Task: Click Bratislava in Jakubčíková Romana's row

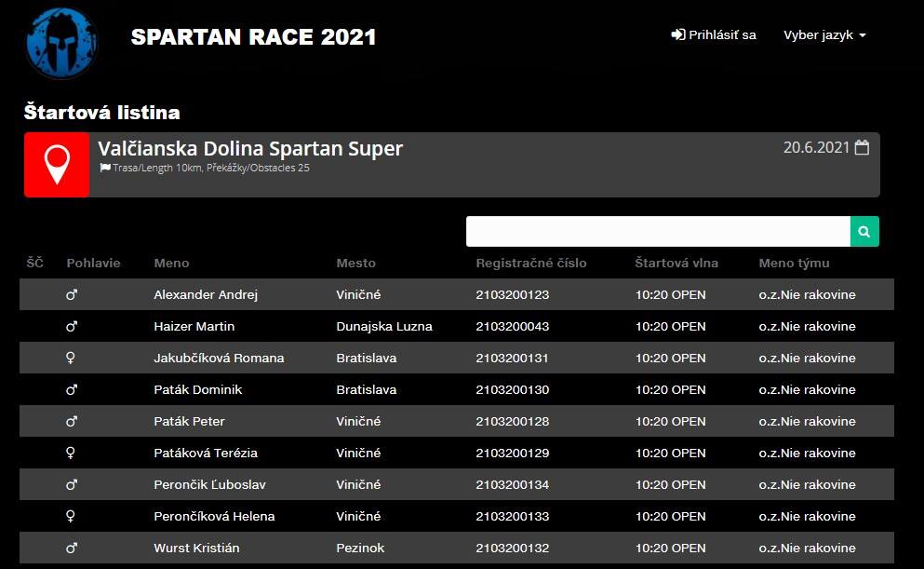Action: 366,358
